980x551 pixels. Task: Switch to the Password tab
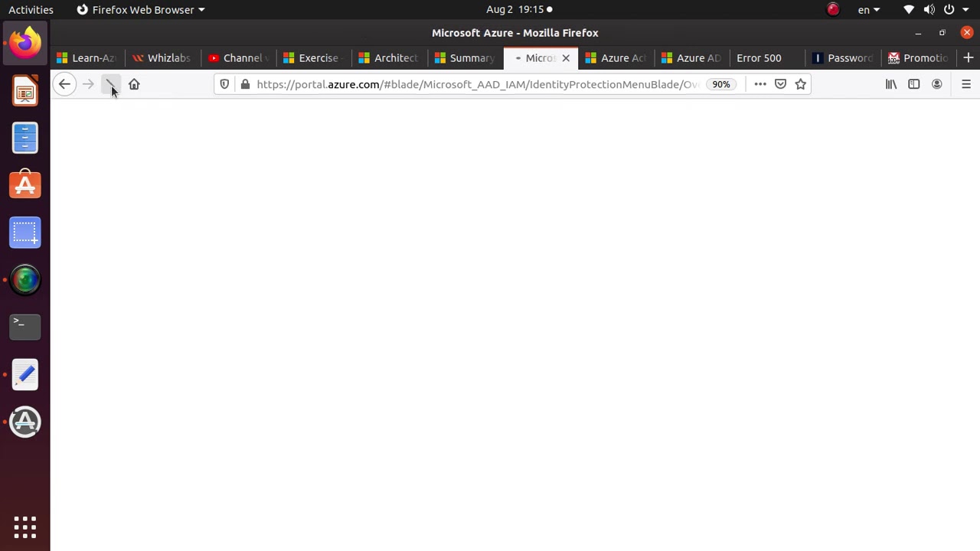pos(843,58)
